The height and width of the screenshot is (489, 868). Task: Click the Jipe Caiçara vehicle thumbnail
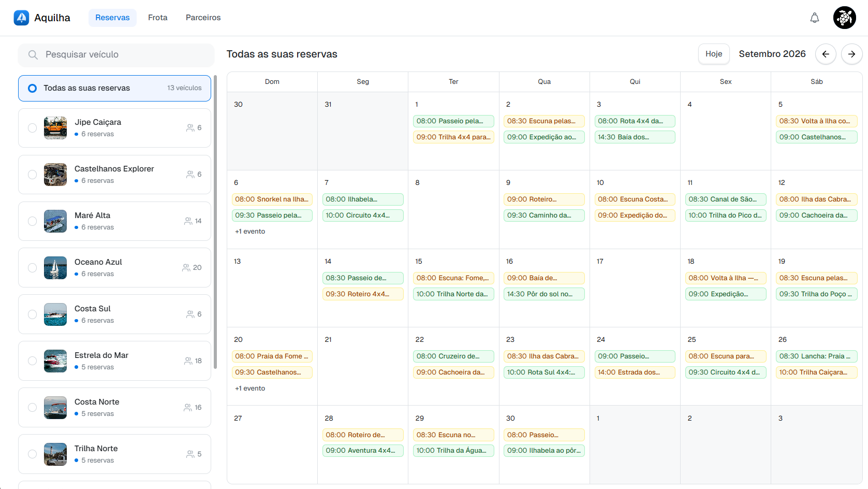[x=55, y=128]
